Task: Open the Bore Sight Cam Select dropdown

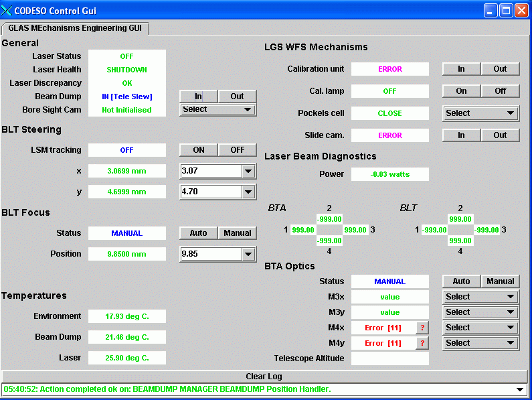Action: tap(218, 109)
